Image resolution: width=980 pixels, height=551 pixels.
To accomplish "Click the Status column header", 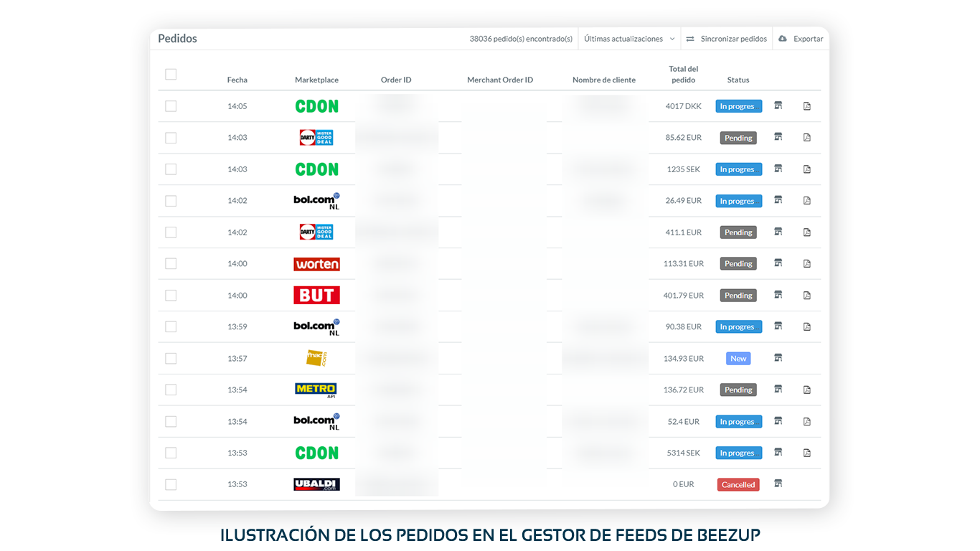I will point(738,80).
